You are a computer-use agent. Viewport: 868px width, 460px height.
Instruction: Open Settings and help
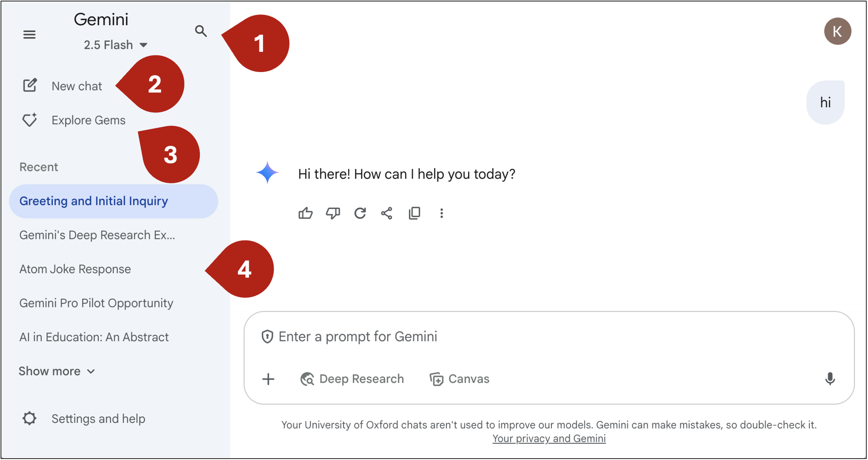click(x=84, y=419)
